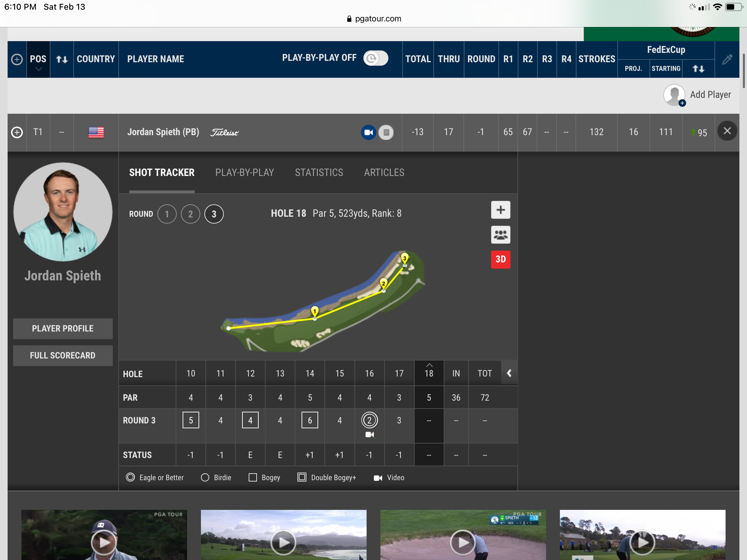Close Jordan Spieth's expanded row with X
The height and width of the screenshot is (560, 747).
click(x=727, y=131)
